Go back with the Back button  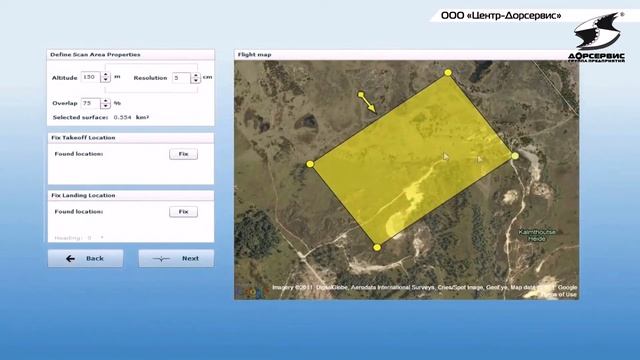coord(85,258)
